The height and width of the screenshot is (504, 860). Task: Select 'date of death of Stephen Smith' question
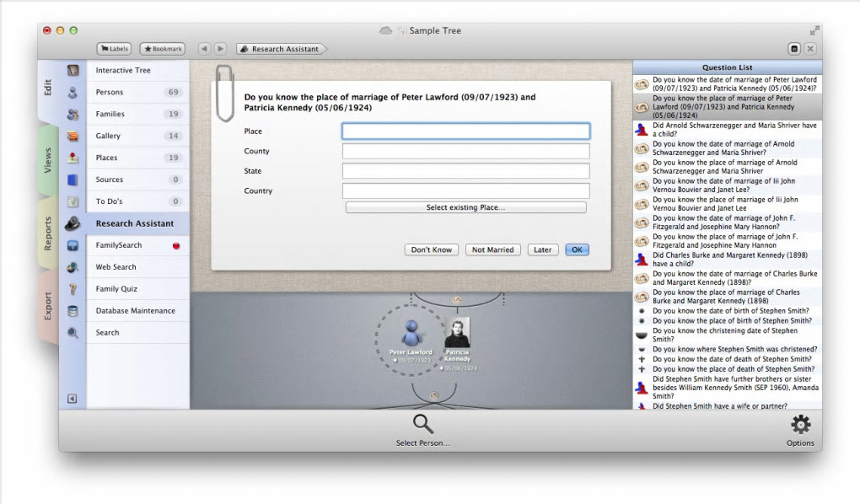pos(728,359)
